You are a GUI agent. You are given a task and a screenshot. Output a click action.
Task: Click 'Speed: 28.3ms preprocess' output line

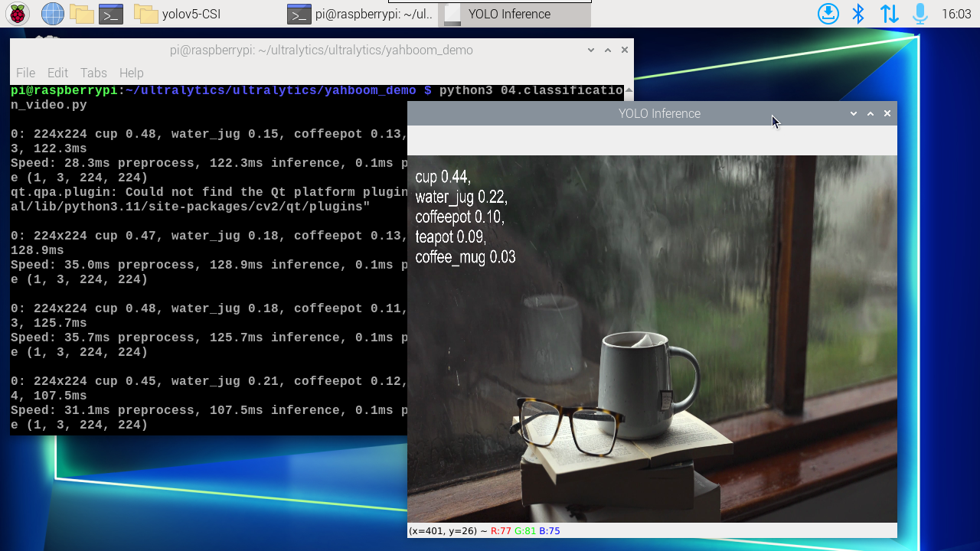tap(209, 163)
